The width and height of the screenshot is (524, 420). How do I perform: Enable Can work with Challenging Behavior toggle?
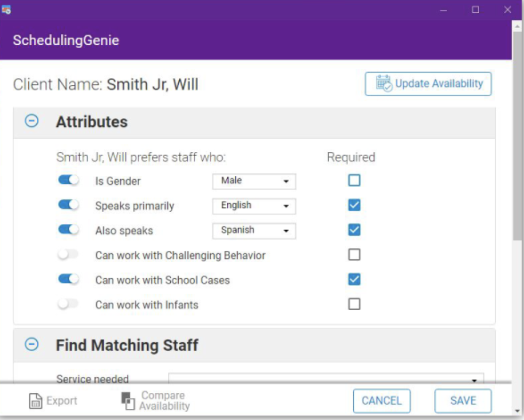(x=68, y=255)
